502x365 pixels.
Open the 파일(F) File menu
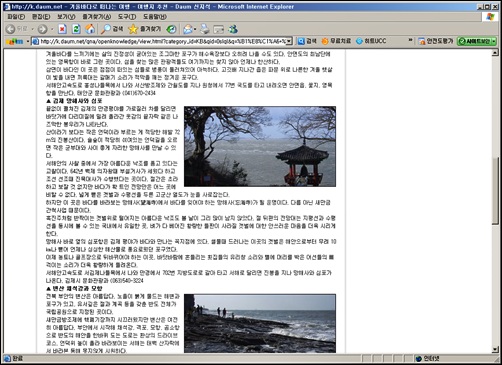click(x=16, y=17)
